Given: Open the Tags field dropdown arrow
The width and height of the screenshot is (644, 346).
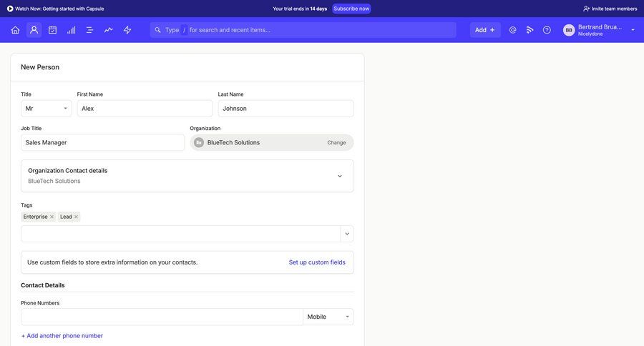Looking at the screenshot, I should coord(347,234).
